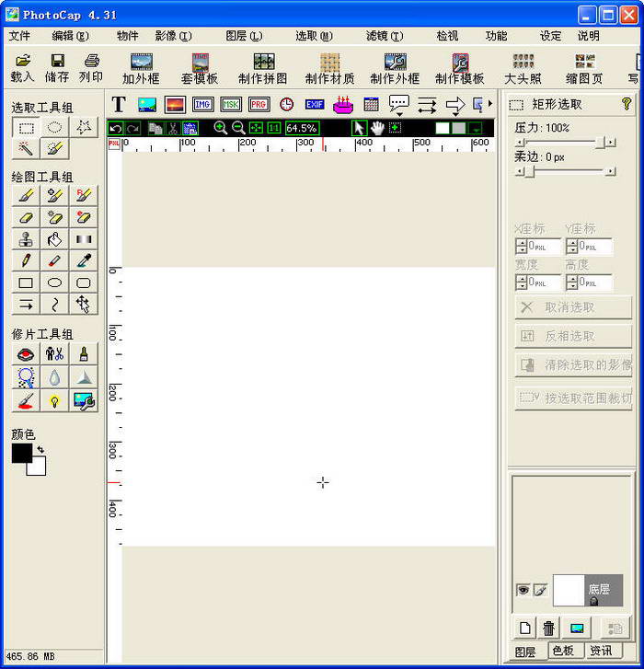Select the pencil drawing tool
Screen dimensions: 644x669
click(26, 260)
